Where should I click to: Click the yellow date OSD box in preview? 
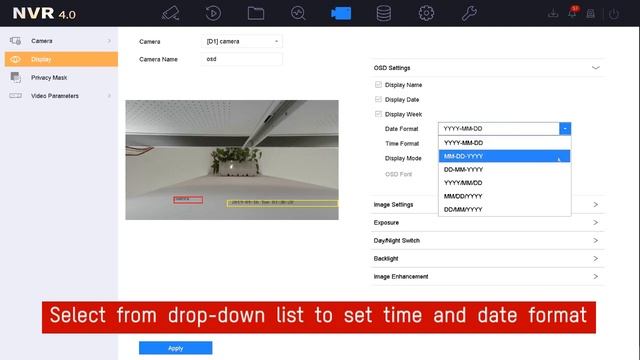click(282, 203)
